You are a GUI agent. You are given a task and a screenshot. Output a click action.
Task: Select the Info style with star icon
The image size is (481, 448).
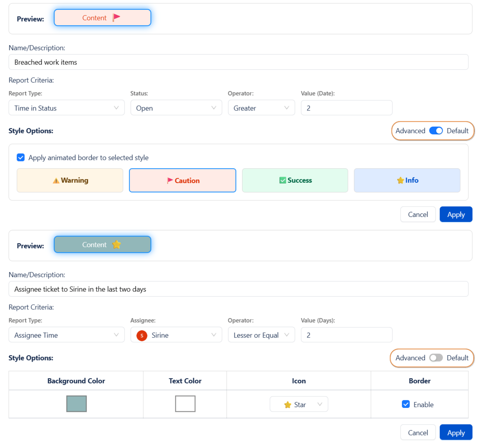[407, 180]
